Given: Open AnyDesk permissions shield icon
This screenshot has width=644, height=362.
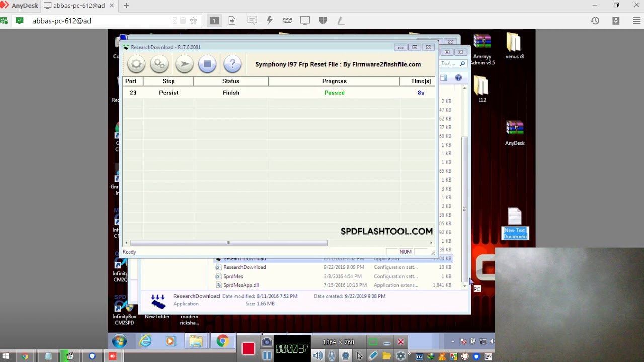Looking at the screenshot, I should [x=323, y=20].
